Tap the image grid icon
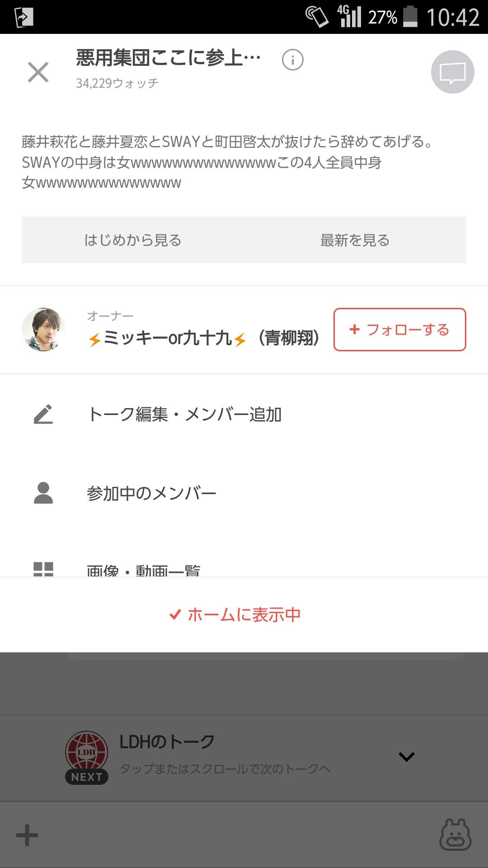This screenshot has width=488, height=868. click(x=43, y=569)
